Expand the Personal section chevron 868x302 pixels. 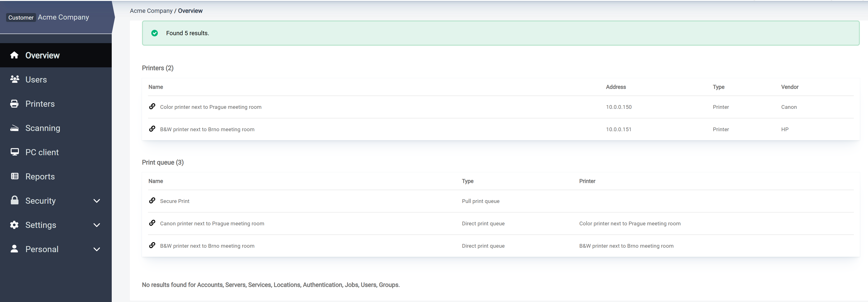pos(97,249)
